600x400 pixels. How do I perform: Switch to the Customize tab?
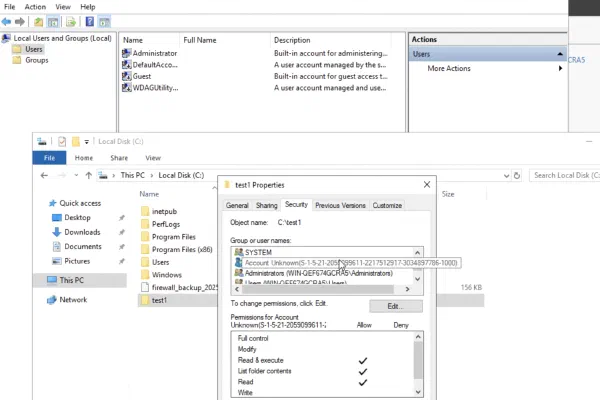tap(387, 206)
